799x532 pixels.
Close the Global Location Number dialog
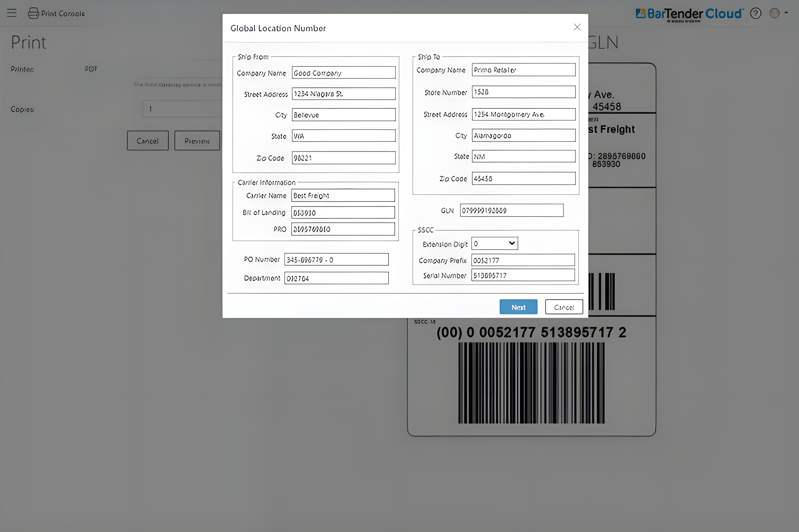pos(577,27)
